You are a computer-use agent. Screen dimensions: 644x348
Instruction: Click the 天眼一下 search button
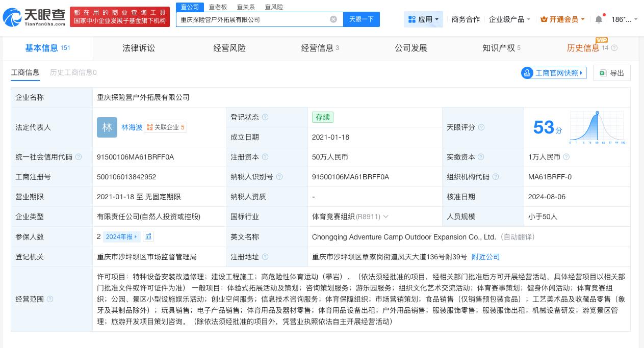362,19
